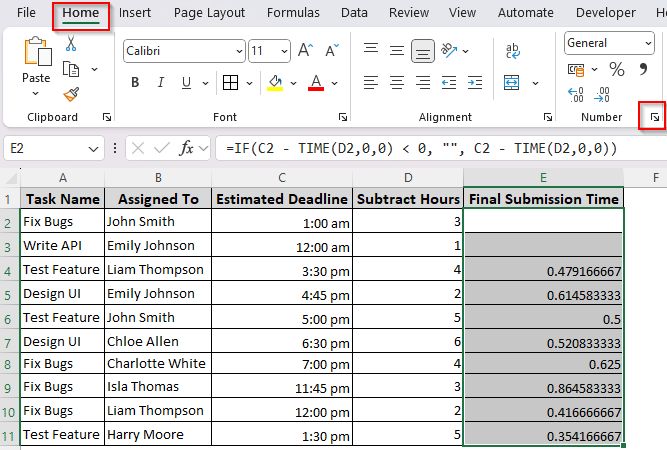The height and width of the screenshot is (450, 667).
Task: Open the Page Layout tab
Action: [209, 13]
